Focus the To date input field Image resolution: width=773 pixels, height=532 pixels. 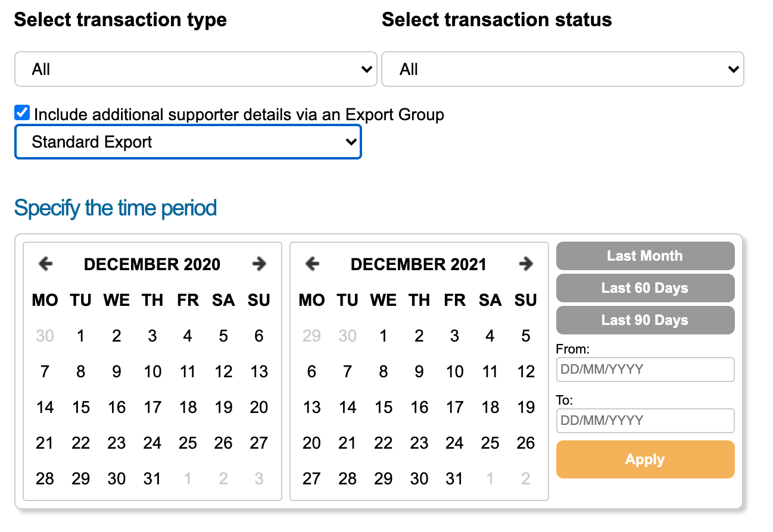click(x=645, y=421)
